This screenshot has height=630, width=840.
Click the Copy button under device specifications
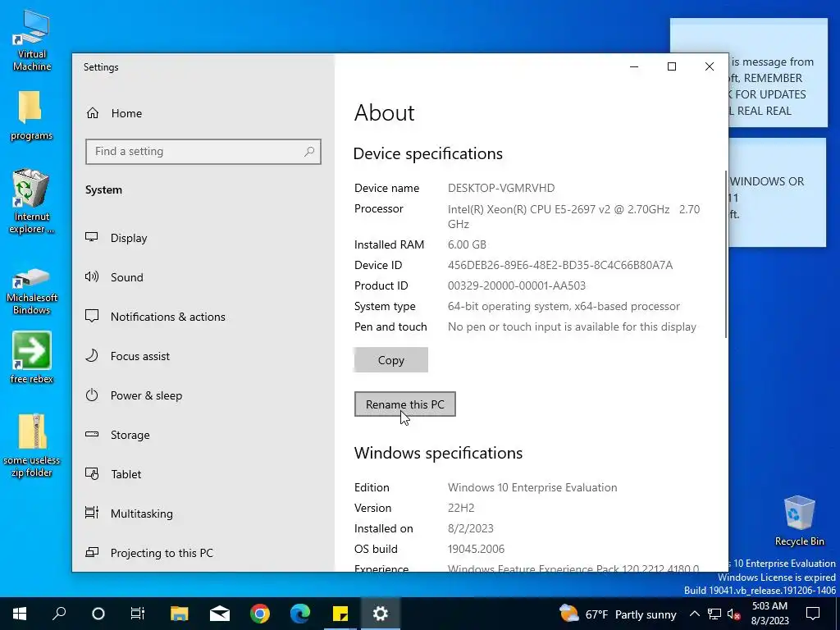pos(390,360)
